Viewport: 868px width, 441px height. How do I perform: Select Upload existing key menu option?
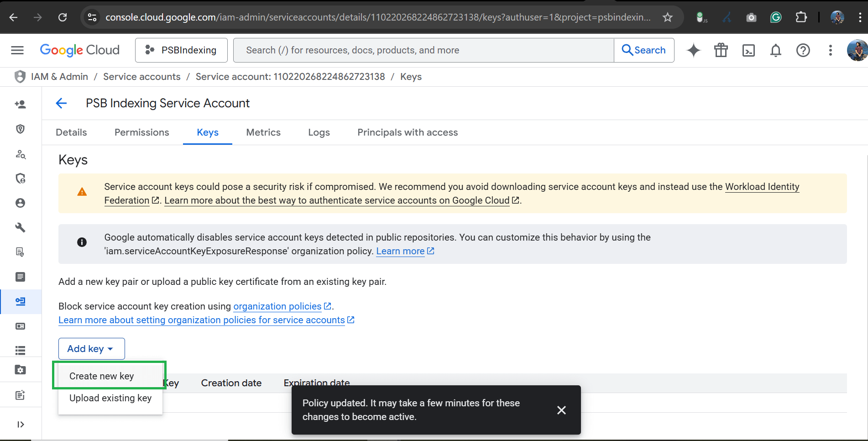pos(110,398)
